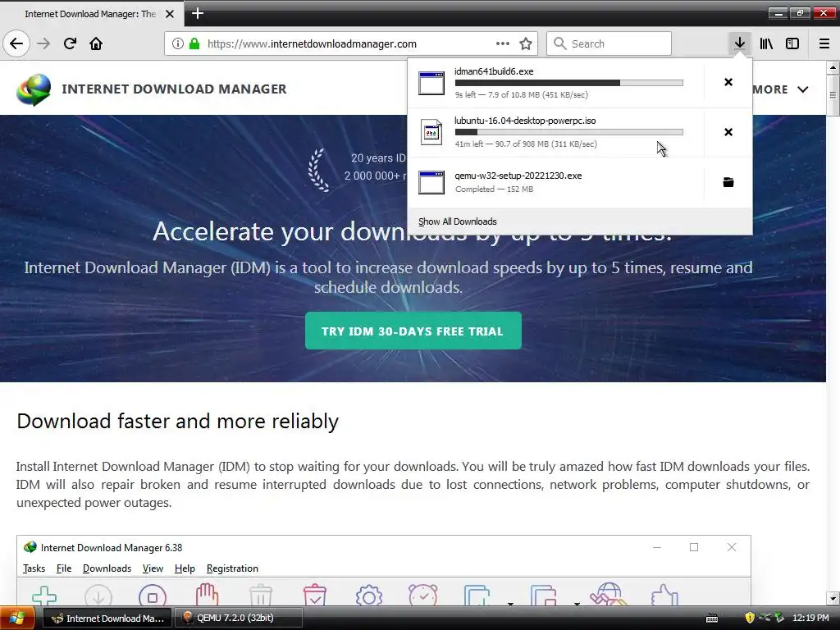Expand the MORE navigation dropdown
The width and height of the screenshot is (840, 630).
click(780, 89)
